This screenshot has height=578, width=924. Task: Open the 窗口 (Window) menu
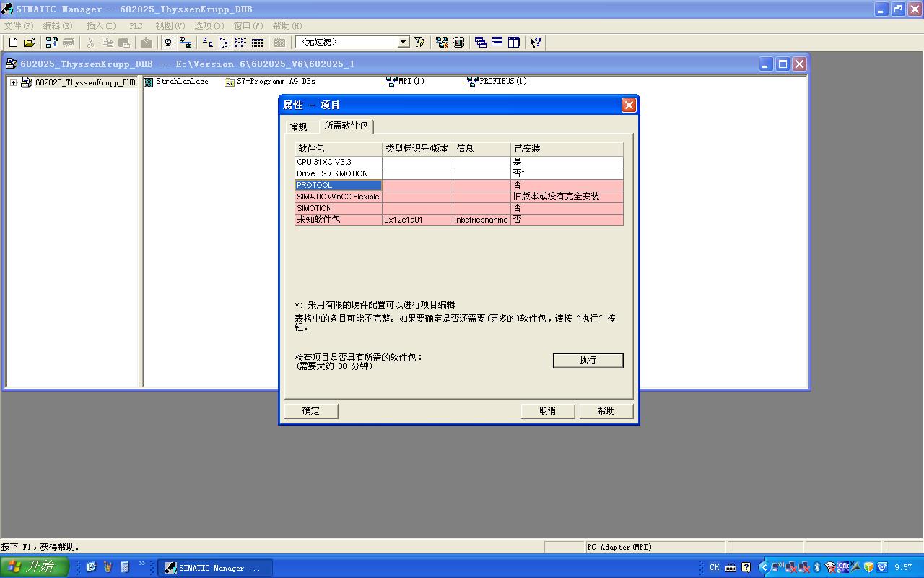point(248,26)
